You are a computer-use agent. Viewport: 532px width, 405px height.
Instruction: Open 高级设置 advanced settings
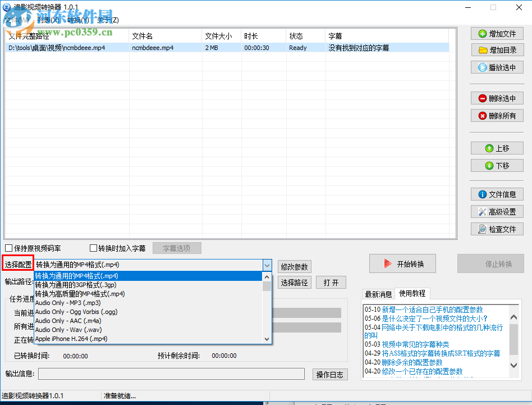pyautogui.click(x=497, y=212)
